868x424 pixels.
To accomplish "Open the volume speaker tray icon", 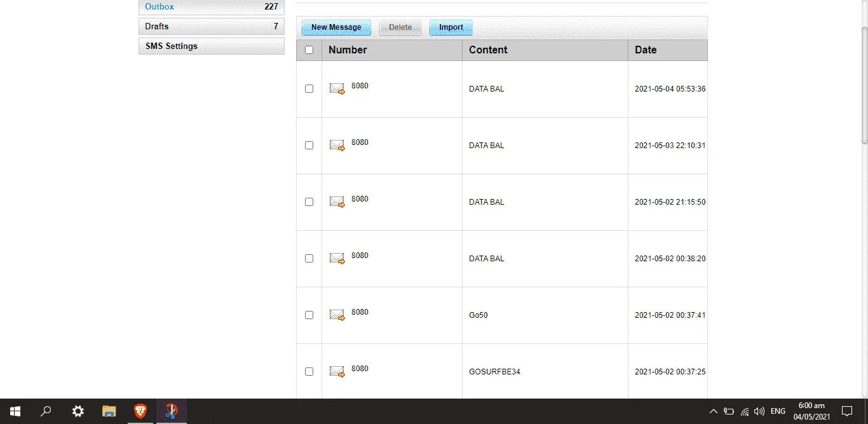I will 759,411.
